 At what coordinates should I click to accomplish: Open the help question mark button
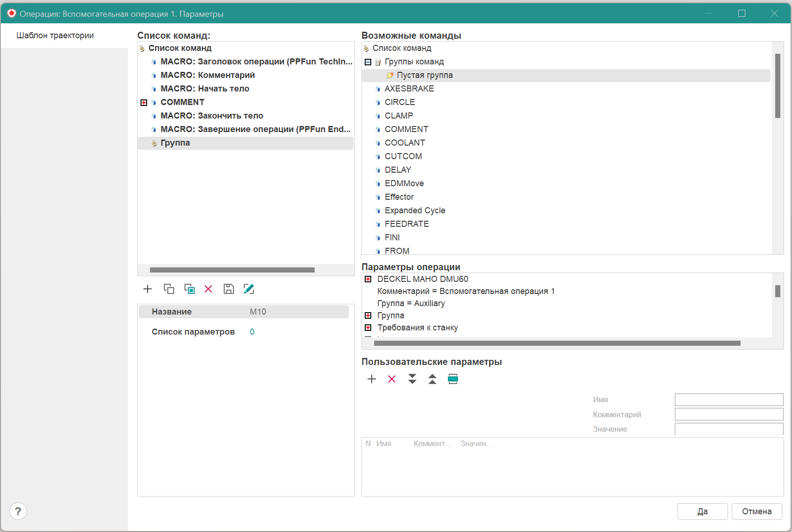18,511
